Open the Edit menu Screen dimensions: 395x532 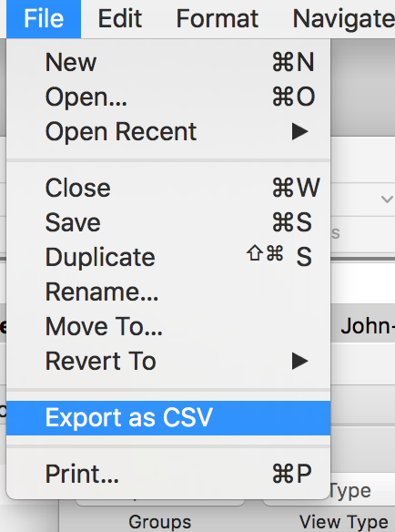[120, 18]
